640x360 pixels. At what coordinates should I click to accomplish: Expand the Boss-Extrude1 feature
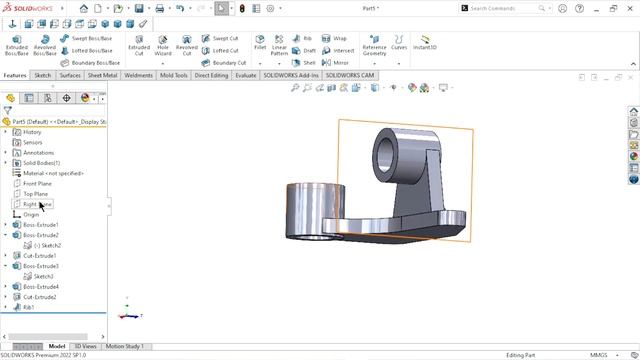5,224
